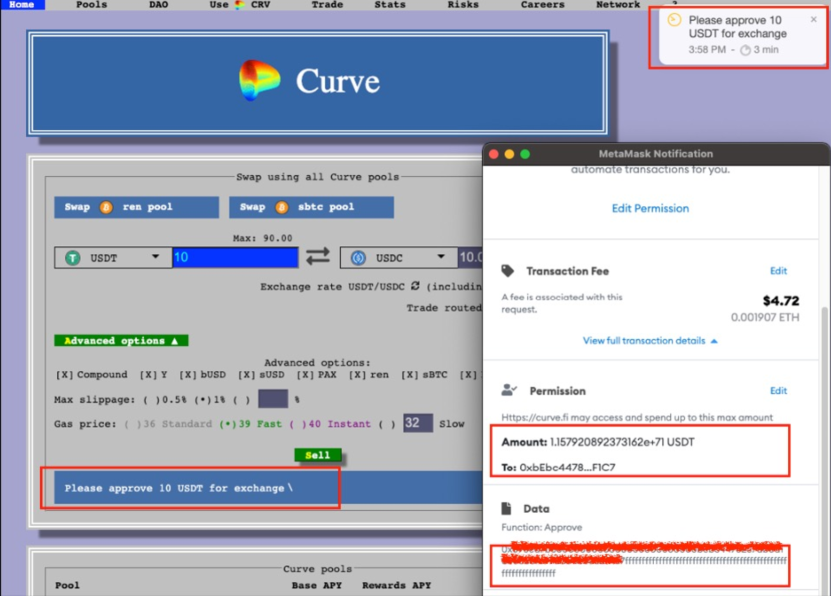Screen dimensions: 831x596
Task: Click Function: Approve text
Action: click(x=542, y=528)
